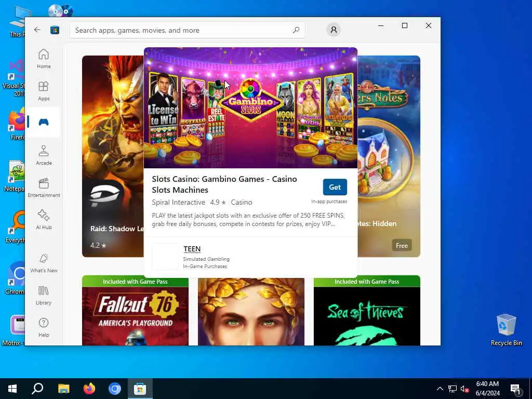The width and height of the screenshot is (532, 399).
Task: Open Library in the sidebar
Action: tap(44, 295)
